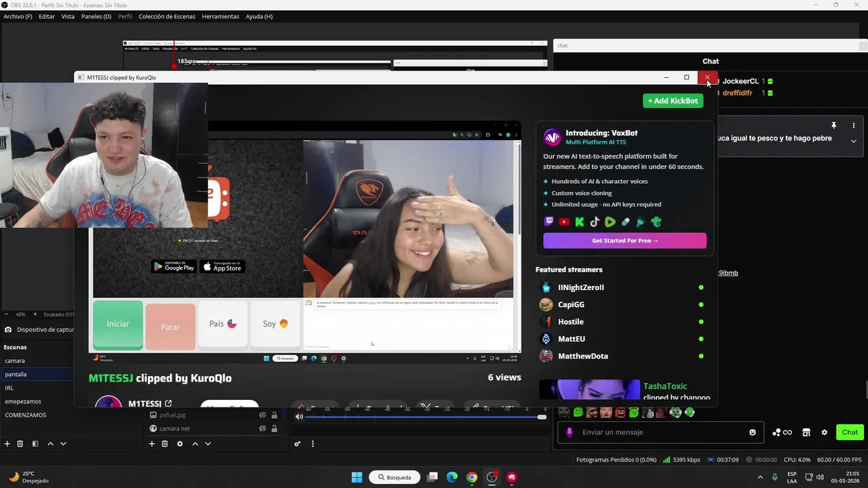Click purple microphone icon in chat input

(570, 432)
